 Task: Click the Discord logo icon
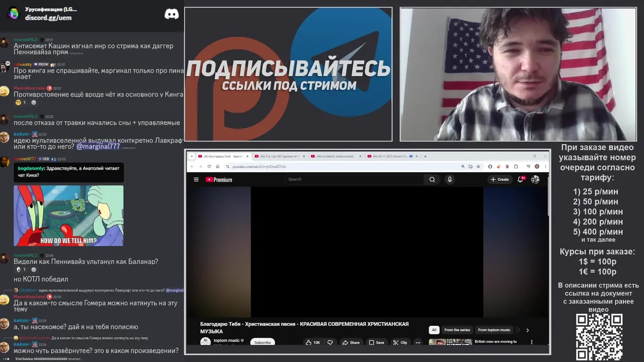pos(172,14)
